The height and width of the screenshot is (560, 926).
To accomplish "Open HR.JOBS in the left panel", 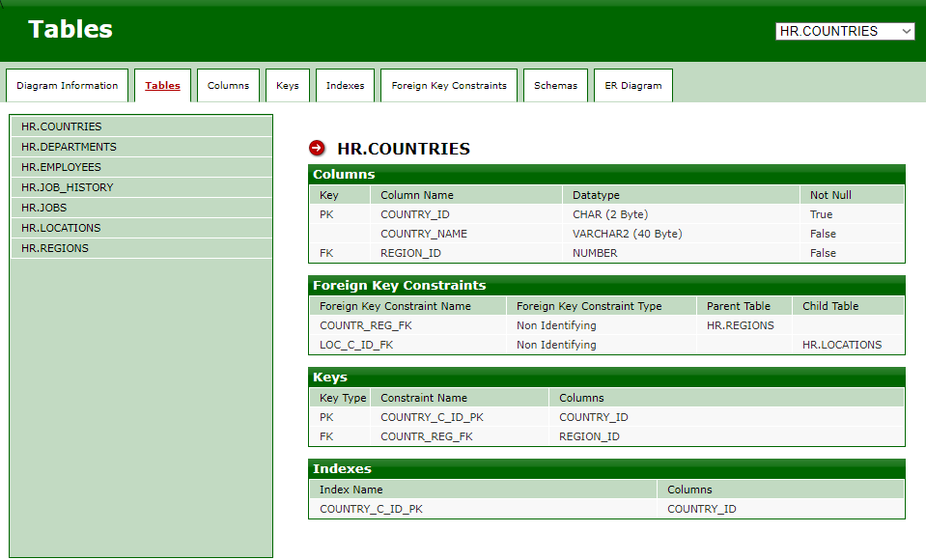I will click(x=43, y=208).
